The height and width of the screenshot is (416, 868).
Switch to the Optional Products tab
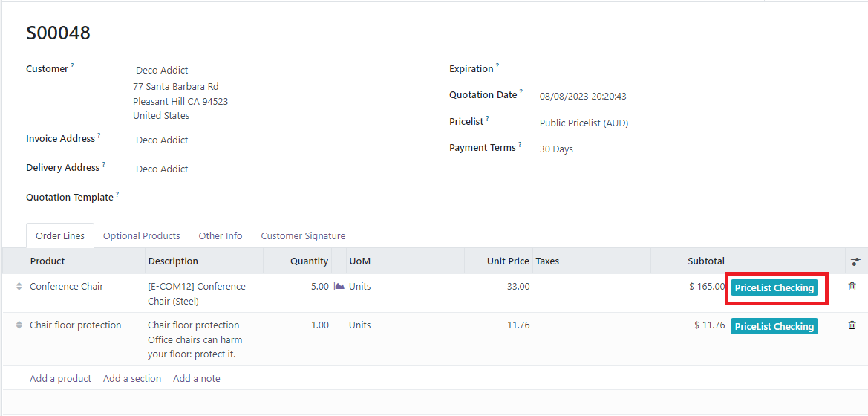pos(141,236)
